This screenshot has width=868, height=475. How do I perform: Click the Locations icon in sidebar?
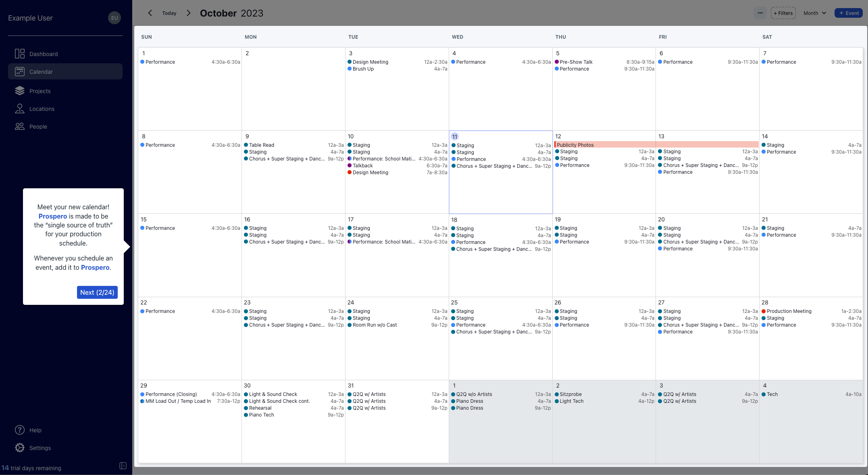click(20, 109)
